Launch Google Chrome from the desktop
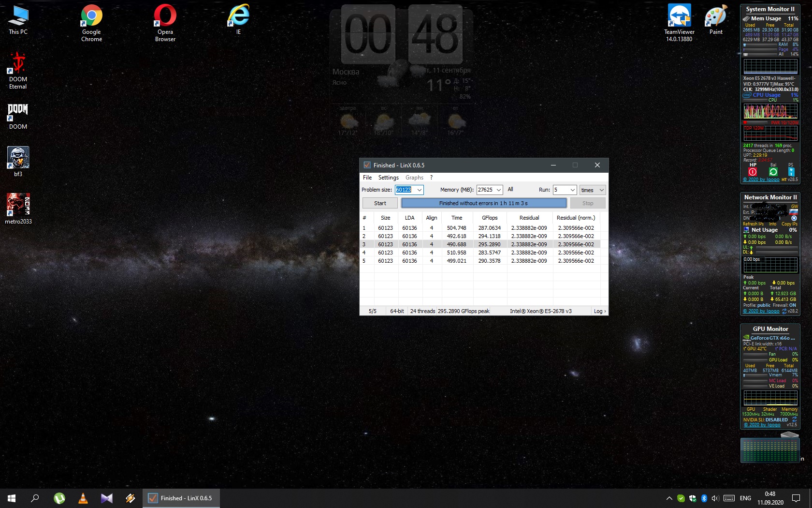 point(91,23)
